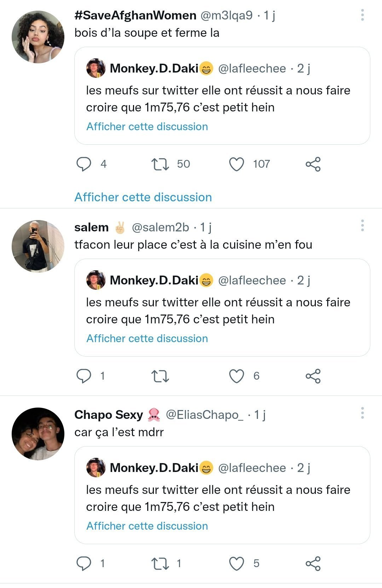Like Chapo Sexy's tweet with 5 likes
The height and width of the screenshot is (588, 382).
(x=237, y=564)
